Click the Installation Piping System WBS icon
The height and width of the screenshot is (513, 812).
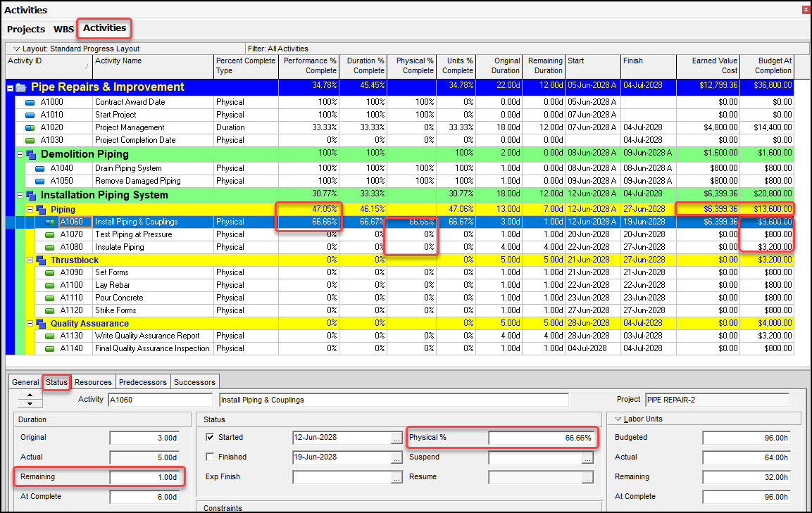coord(31,195)
